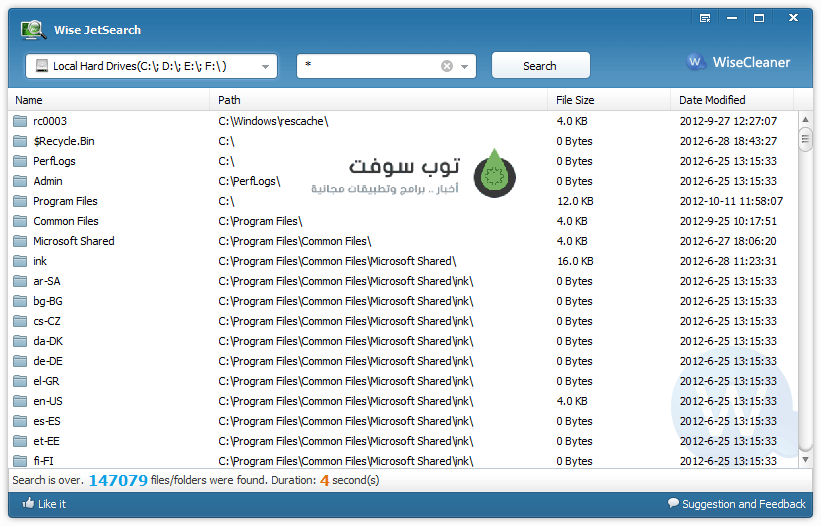The width and height of the screenshot is (821, 526).
Task: Select the bg-BG folder icon
Action: click(20, 301)
